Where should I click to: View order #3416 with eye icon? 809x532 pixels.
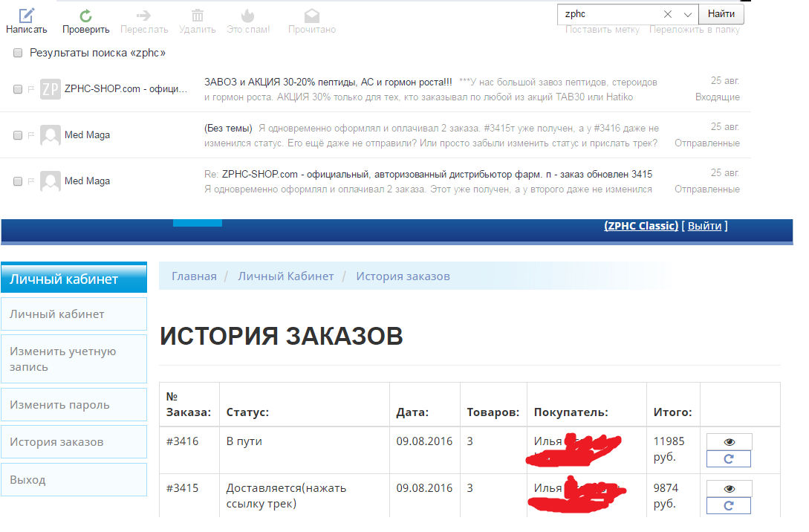click(x=729, y=441)
